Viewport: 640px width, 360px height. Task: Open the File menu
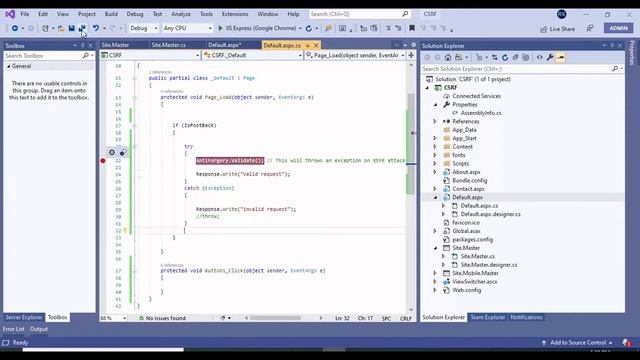point(25,14)
